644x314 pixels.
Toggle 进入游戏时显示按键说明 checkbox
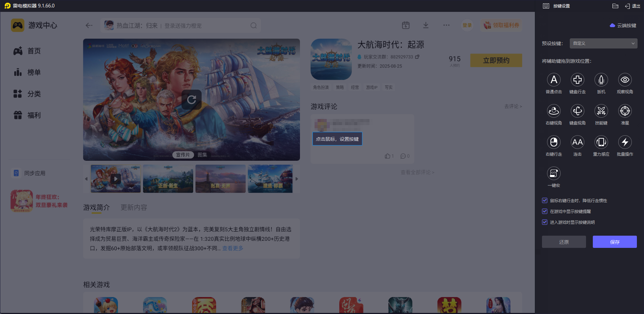(545, 222)
